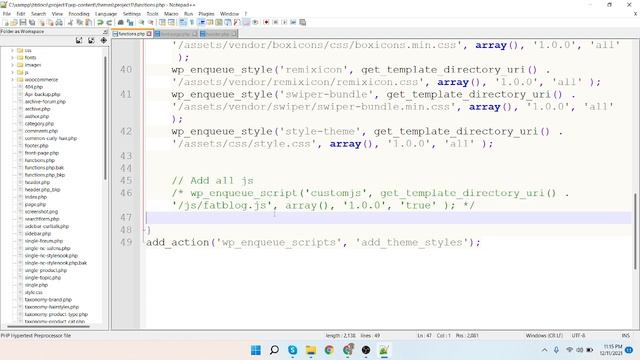Click the editor's vertical scrollbar thumb
Image resolution: width=640 pixels, height=360 pixels.
coord(636,231)
